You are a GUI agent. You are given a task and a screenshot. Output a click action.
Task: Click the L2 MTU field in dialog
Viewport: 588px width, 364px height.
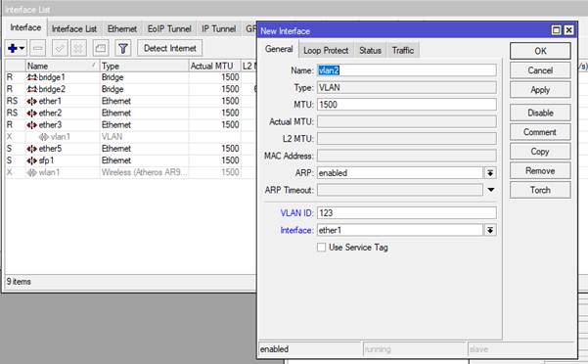(407, 139)
